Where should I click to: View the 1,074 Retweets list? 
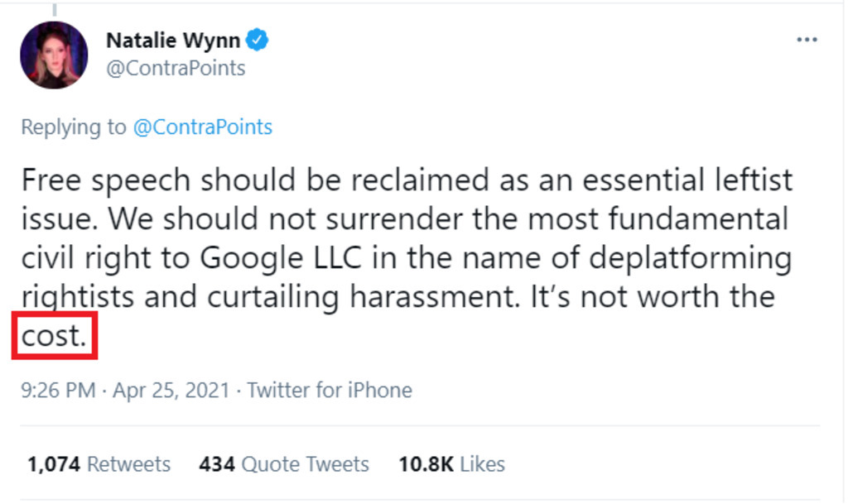pyautogui.click(x=99, y=464)
